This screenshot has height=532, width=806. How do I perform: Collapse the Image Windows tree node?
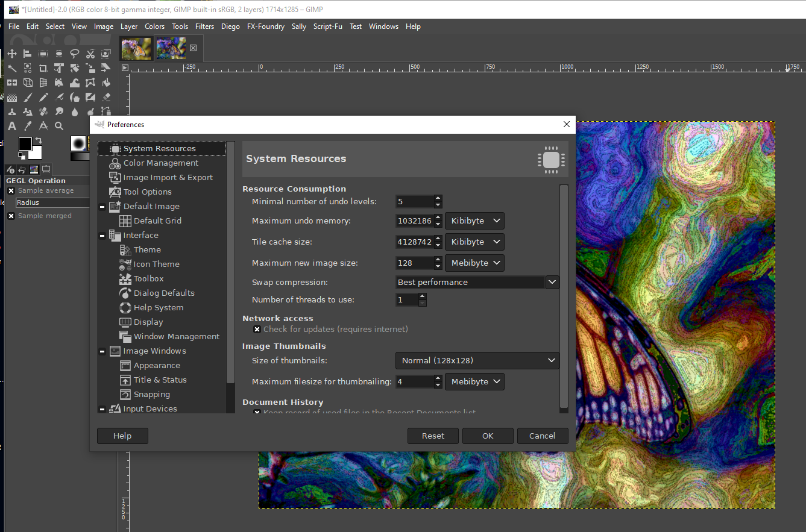102,351
